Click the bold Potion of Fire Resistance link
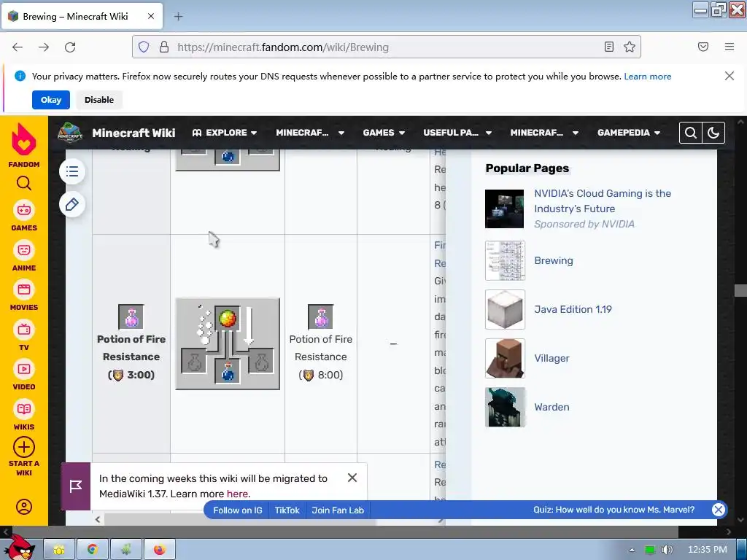This screenshot has height=560, width=747. pos(131,348)
